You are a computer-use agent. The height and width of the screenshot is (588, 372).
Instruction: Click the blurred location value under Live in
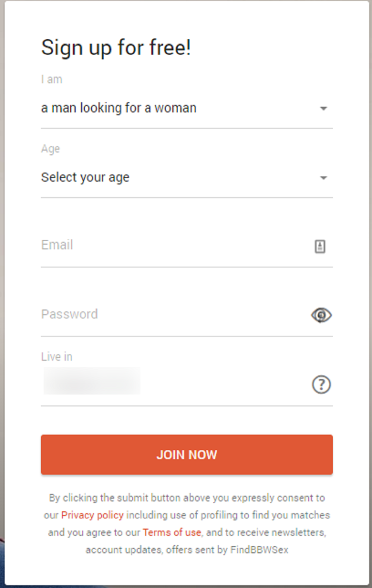click(x=92, y=381)
